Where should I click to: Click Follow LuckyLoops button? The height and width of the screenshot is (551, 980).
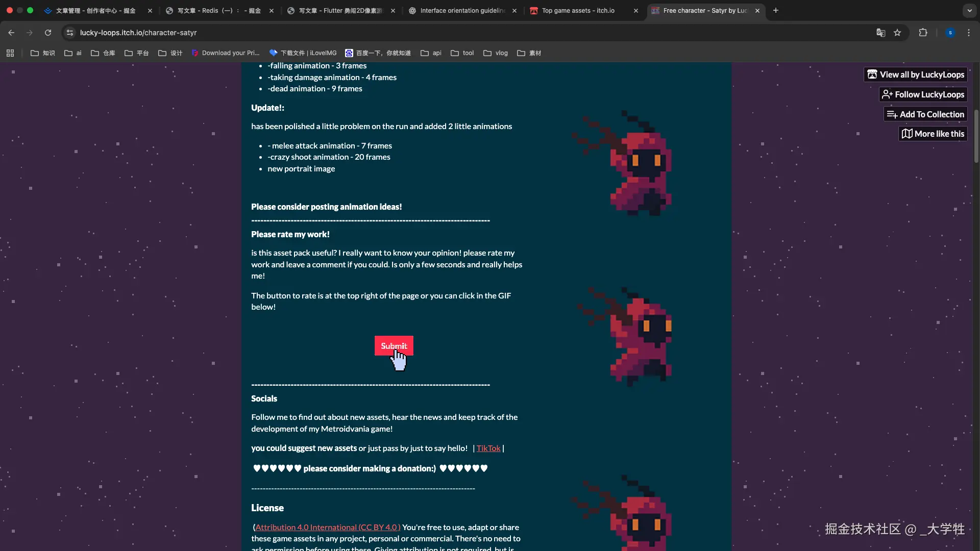tap(923, 94)
